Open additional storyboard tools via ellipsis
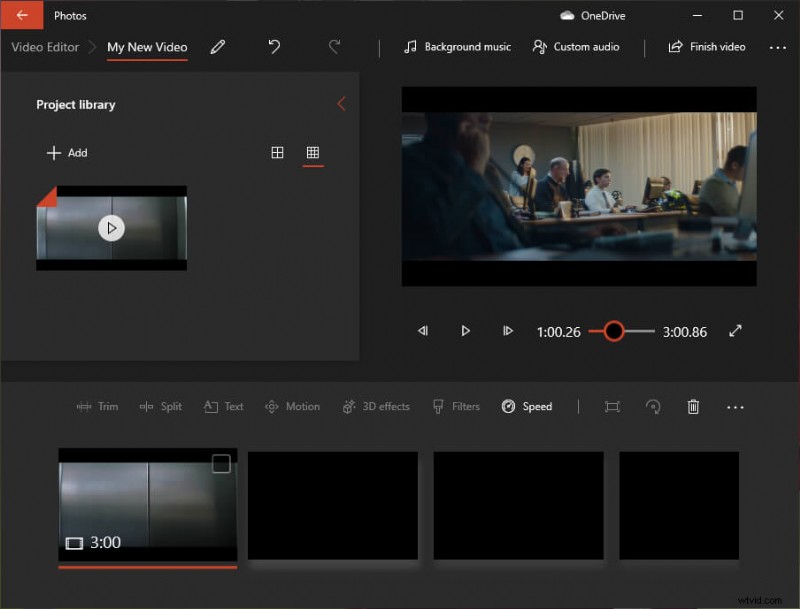 pyautogui.click(x=736, y=407)
